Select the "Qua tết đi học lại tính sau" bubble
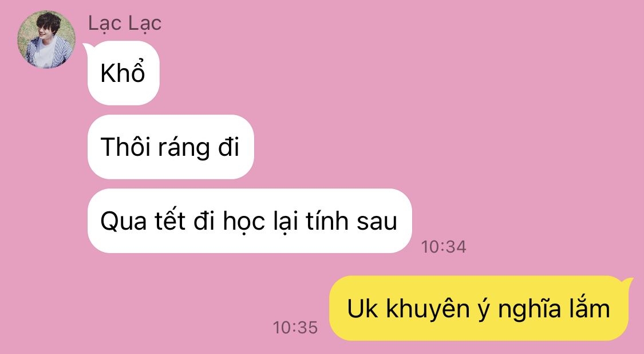The image size is (644, 354). 250,221
